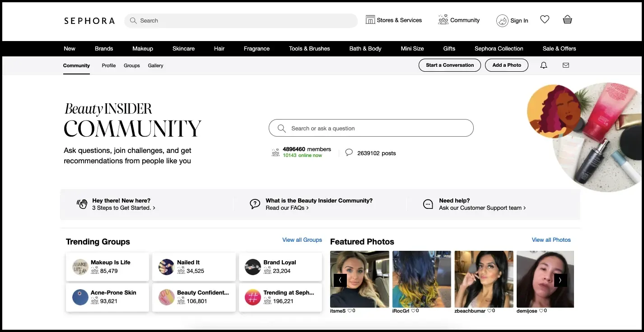The width and height of the screenshot is (644, 332).
Task: Open the notifications bell icon
Action: point(544,65)
